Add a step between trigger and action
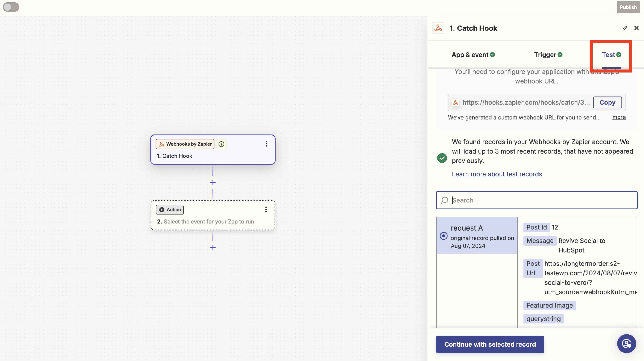 coord(213,182)
